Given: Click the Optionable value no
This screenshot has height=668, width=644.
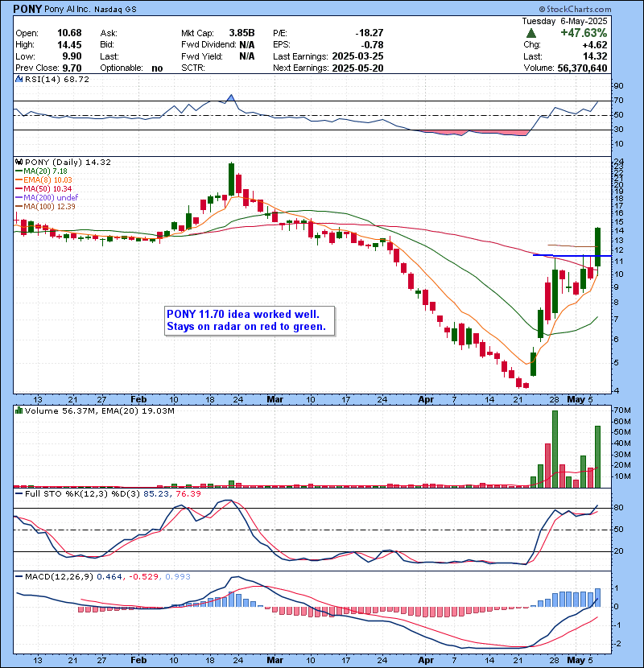Looking at the screenshot, I should pos(157,68).
